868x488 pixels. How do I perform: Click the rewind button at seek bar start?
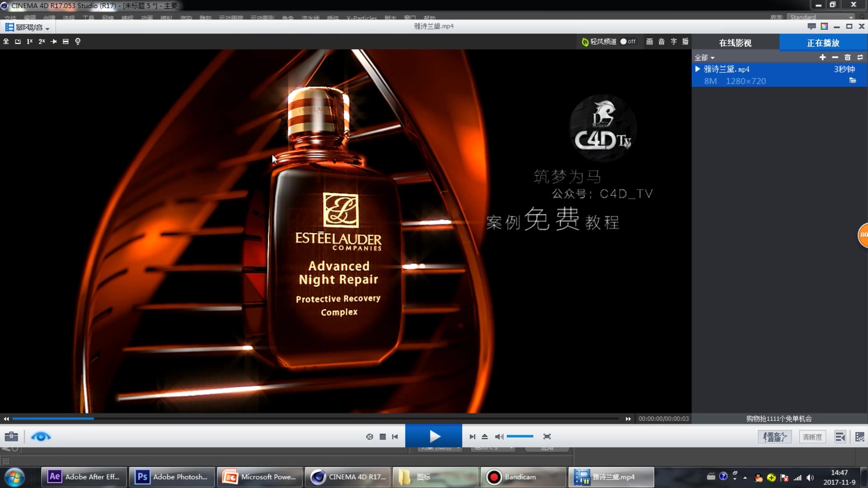[6, 419]
